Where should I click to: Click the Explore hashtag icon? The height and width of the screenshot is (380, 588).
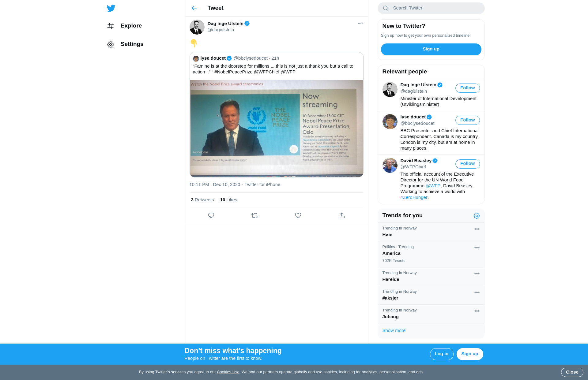pyautogui.click(x=111, y=26)
